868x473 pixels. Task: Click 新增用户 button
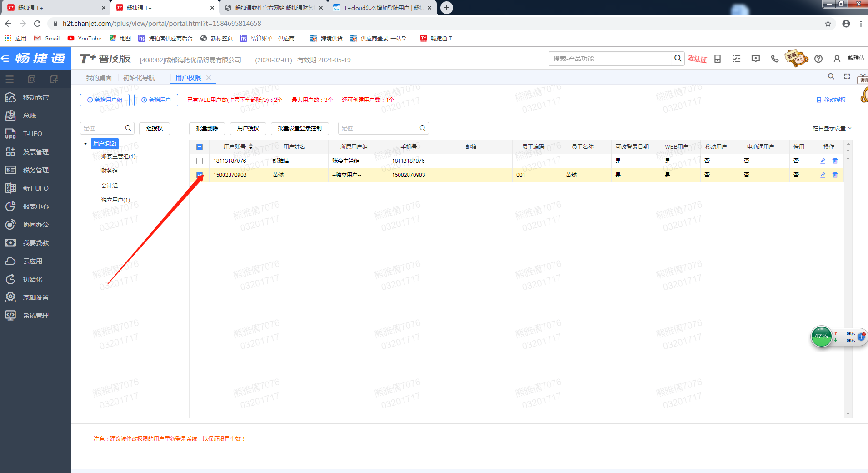click(x=156, y=100)
